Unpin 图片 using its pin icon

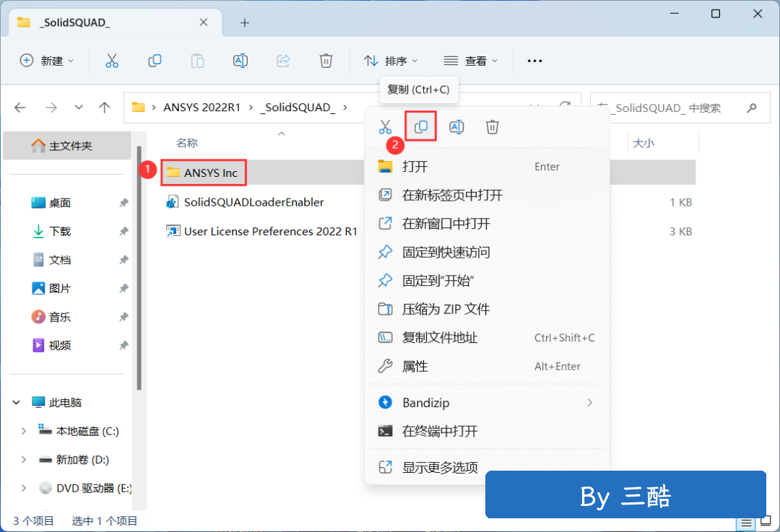click(x=123, y=288)
